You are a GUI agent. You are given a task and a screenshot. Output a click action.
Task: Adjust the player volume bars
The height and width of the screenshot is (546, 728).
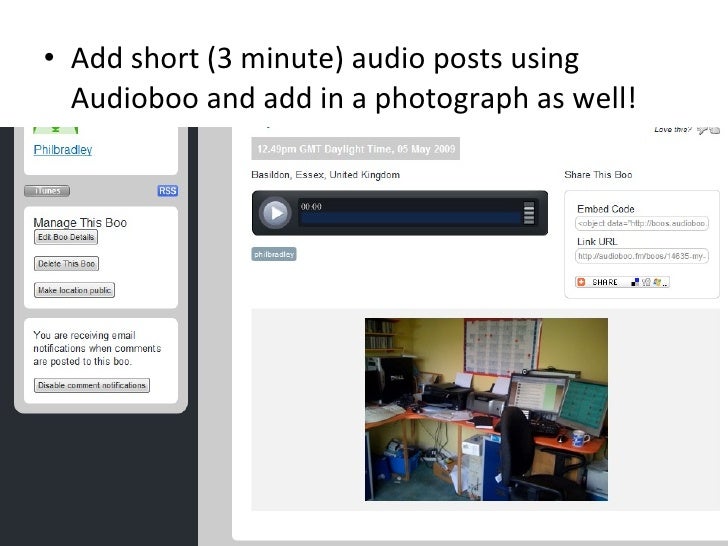tap(529, 213)
